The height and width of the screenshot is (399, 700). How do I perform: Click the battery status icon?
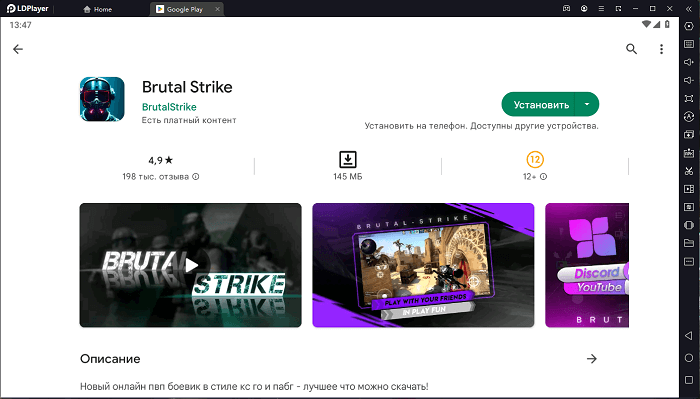coord(667,25)
